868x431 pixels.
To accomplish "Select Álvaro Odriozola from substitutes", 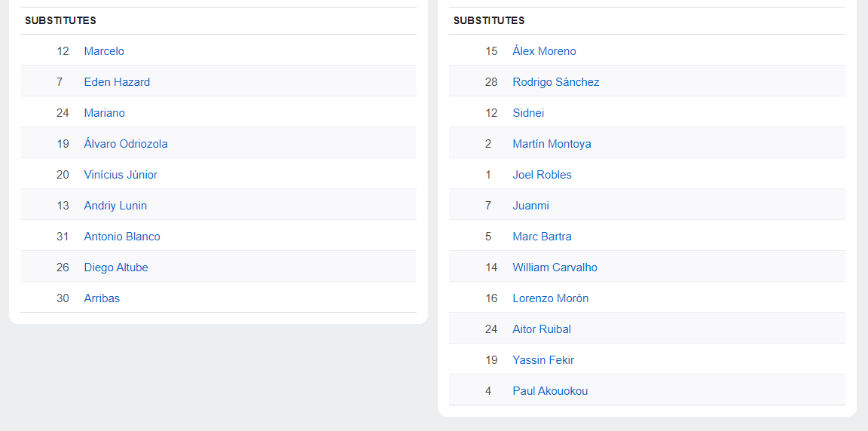I will pos(126,144).
